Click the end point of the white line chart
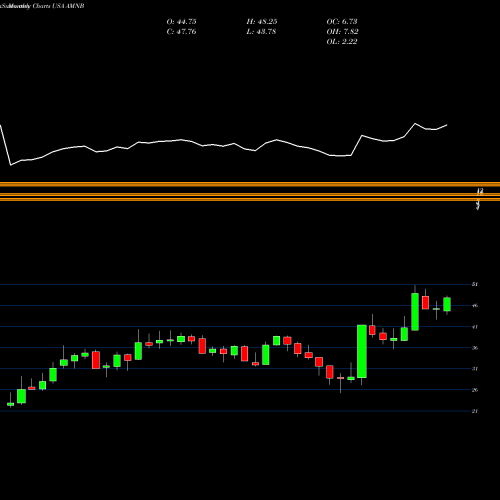The height and width of the screenshot is (500, 500). [447, 125]
